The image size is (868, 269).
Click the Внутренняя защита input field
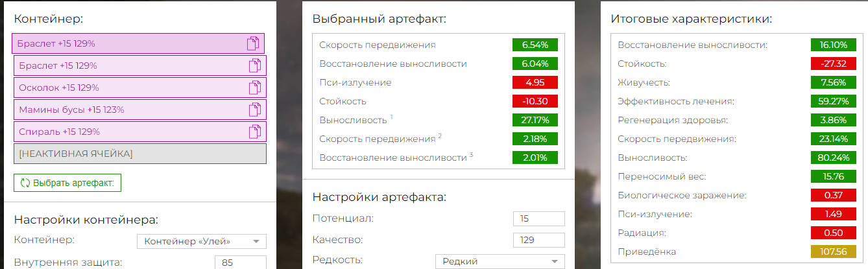click(x=240, y=263)
